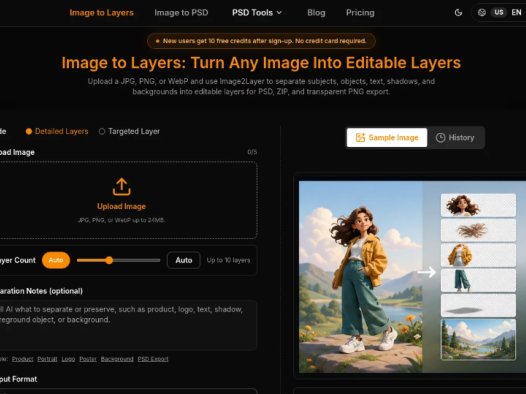Select the head layer thumbnail

[478, 205]
